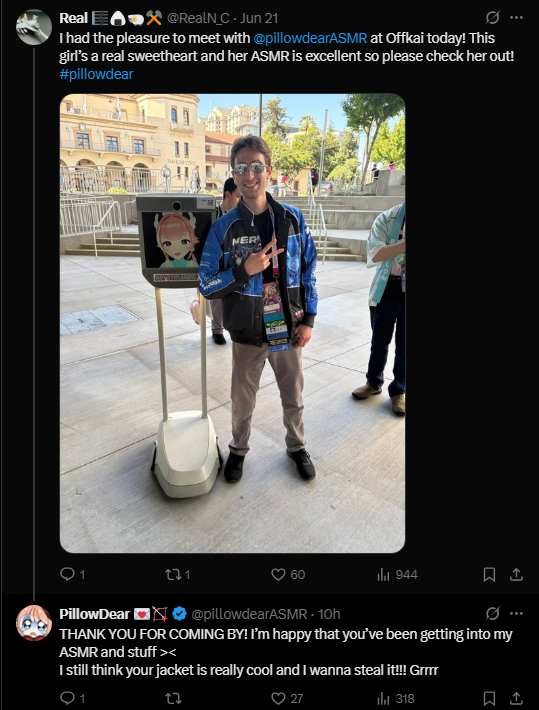The height and width of the screenshot is (710, 539).
Task: Share PillowDear's reply
Action: [516, 698]
